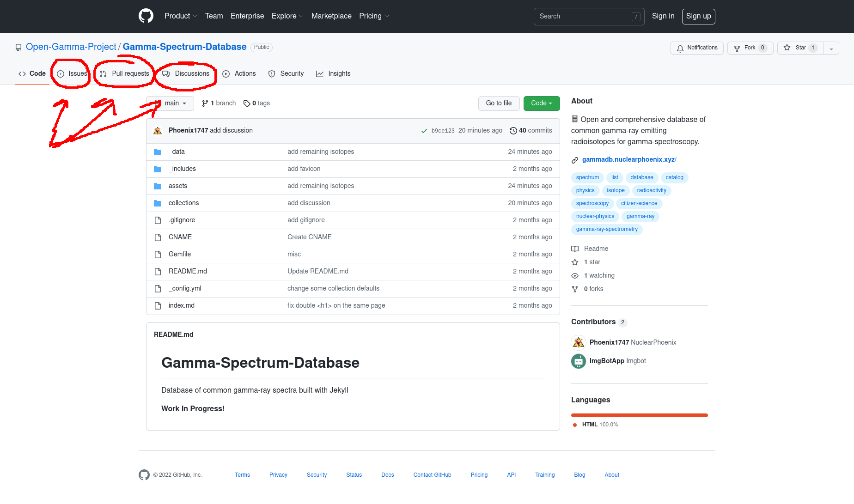
Task: Click Phoenix1747 avatar in commit bar
Action: pos(158,131)
